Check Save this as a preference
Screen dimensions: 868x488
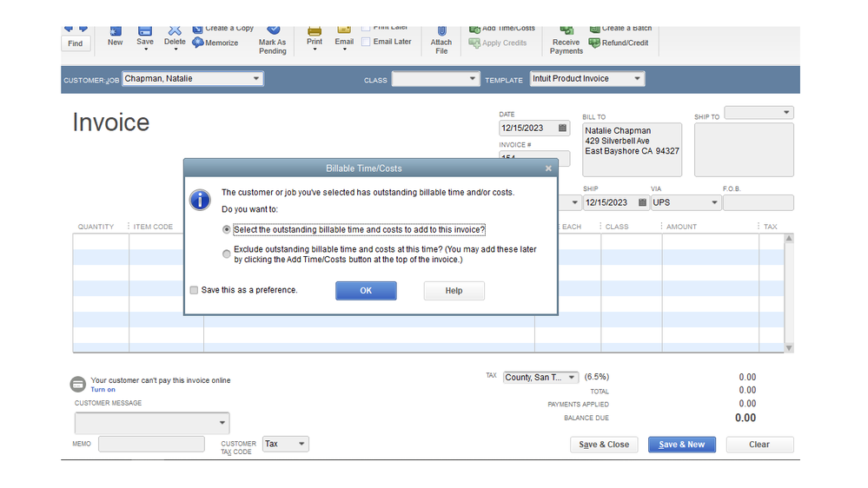(x=194, y=290)
